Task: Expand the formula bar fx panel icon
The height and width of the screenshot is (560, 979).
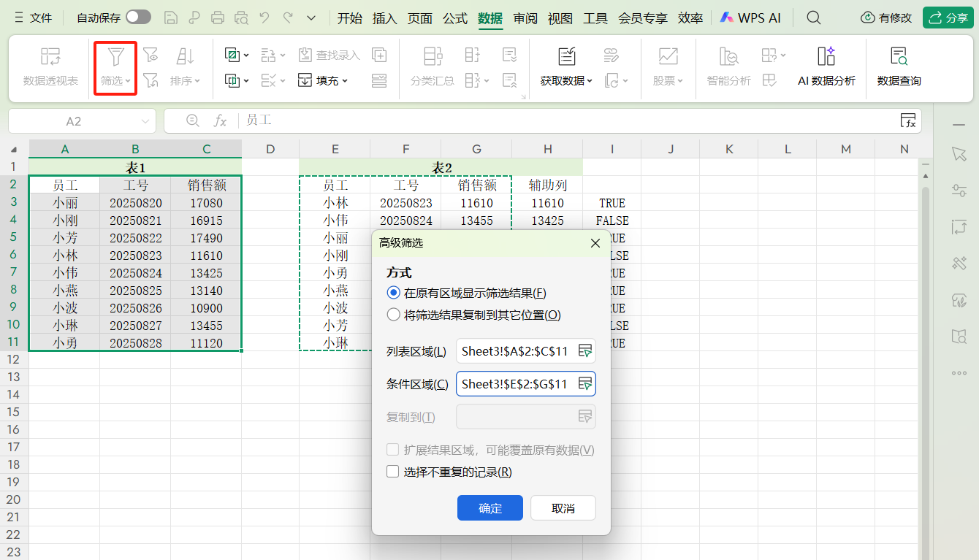Action: 908,121
